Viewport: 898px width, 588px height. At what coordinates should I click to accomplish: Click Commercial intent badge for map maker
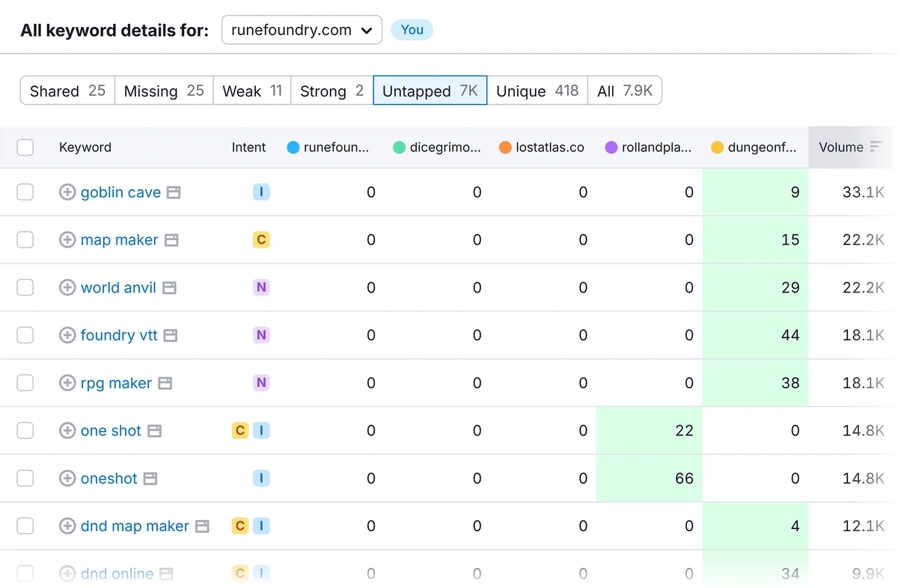[261, 240]
